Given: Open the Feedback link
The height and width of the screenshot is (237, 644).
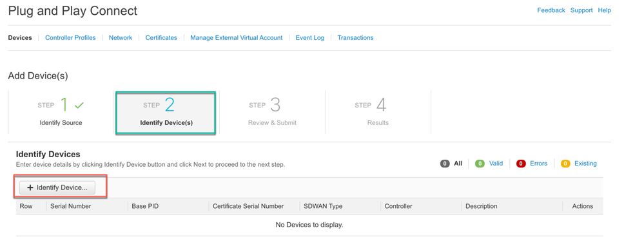Looking at the screenshot, I should point(551,10).
